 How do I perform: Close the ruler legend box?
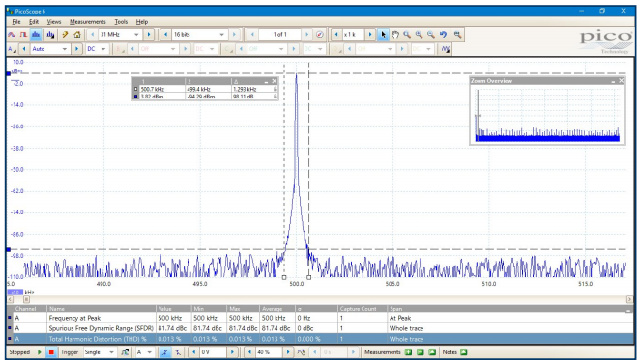point(275,81)
